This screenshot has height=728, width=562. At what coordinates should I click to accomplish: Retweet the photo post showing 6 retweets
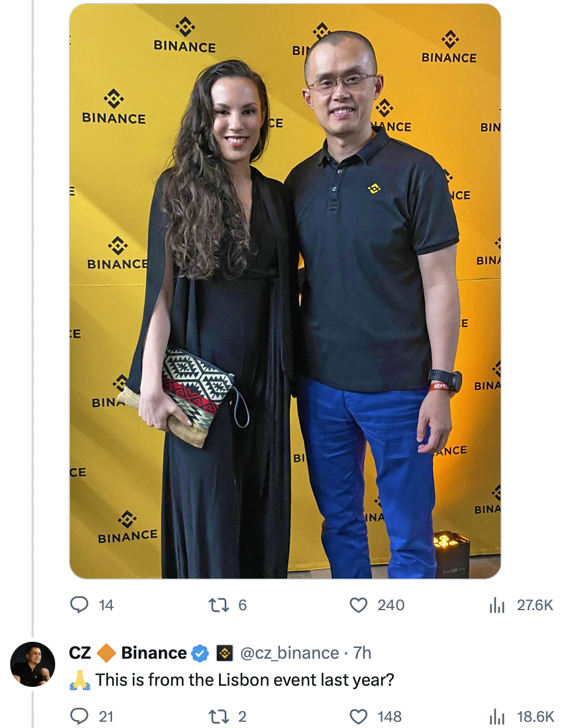(218, 605)
